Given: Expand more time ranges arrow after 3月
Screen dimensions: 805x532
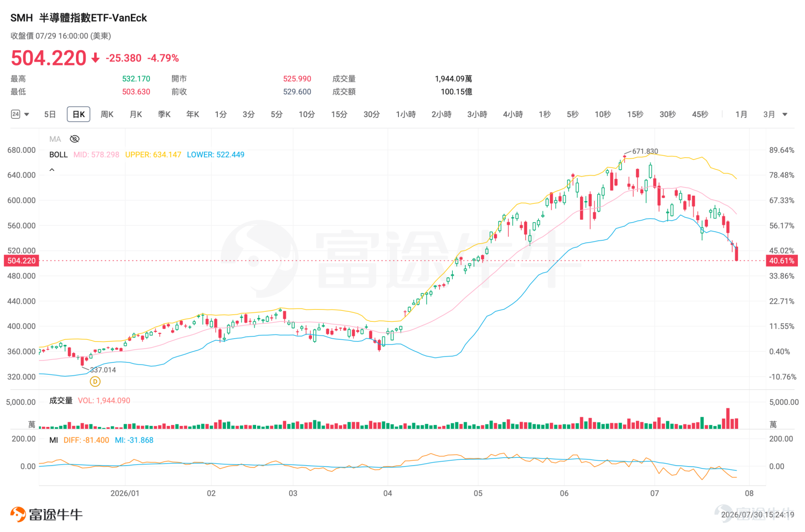Looking at the screenshot, I should 784,115.
